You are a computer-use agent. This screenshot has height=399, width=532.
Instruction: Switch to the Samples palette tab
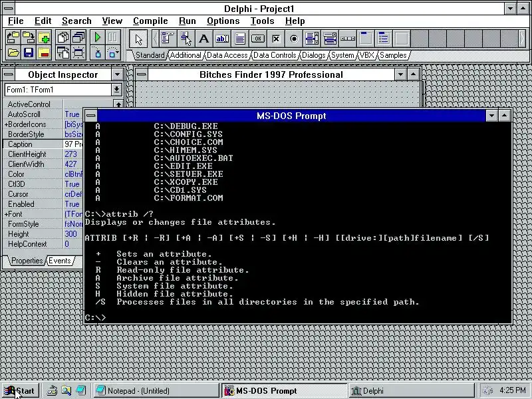point(393,55)
